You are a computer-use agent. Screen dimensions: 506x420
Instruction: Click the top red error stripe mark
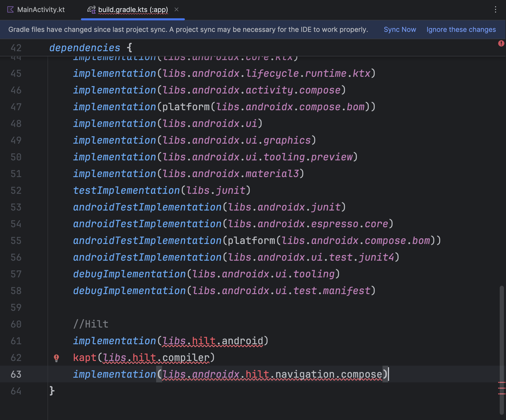[502, 382]
